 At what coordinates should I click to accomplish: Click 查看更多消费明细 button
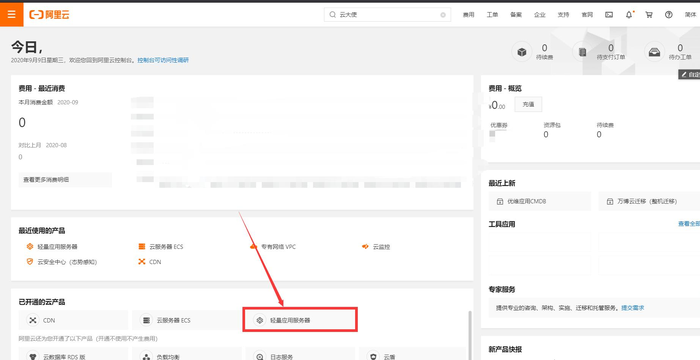pos(65,180)
